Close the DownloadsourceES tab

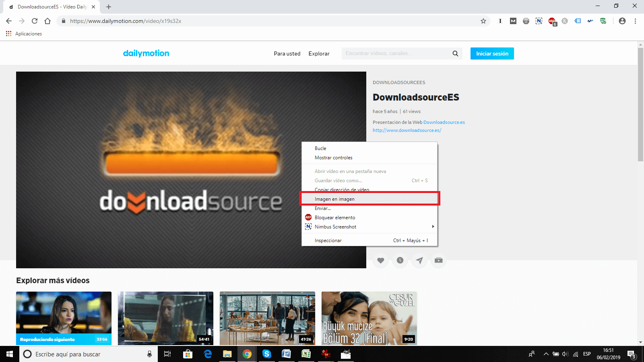(x=93, y=7)
